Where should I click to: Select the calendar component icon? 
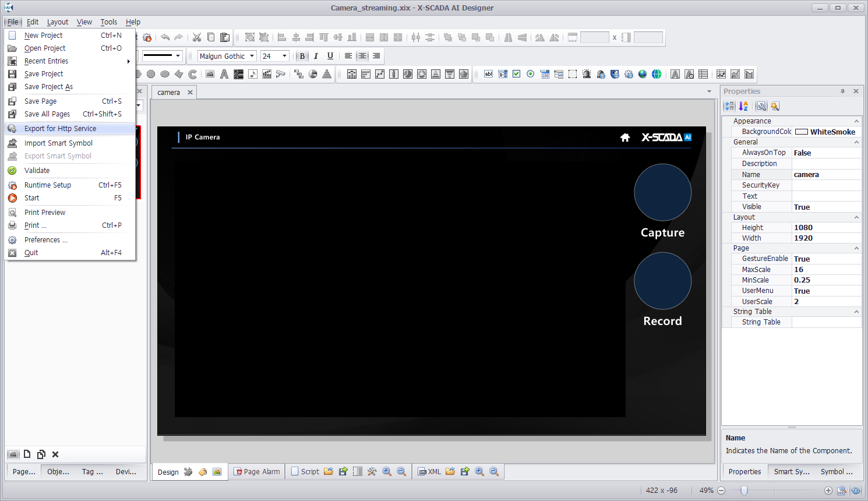click(x=545, y=74)
